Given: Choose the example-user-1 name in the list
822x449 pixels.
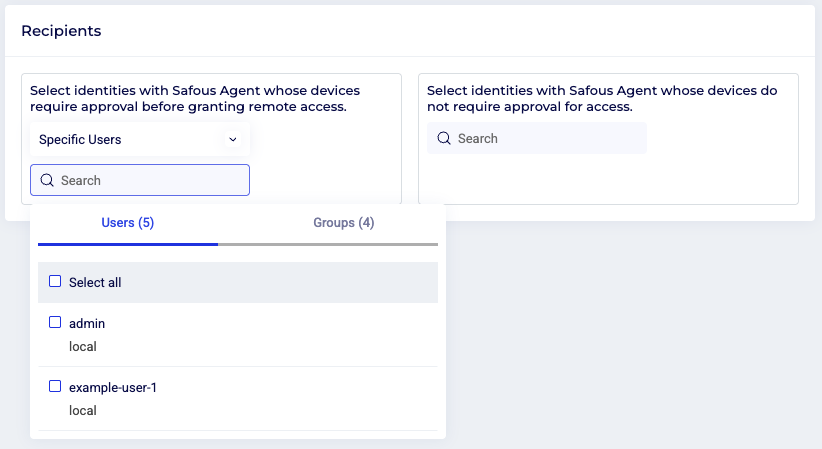Looking at the screenshot, I should pyautogui.click(x=113, y=387).
